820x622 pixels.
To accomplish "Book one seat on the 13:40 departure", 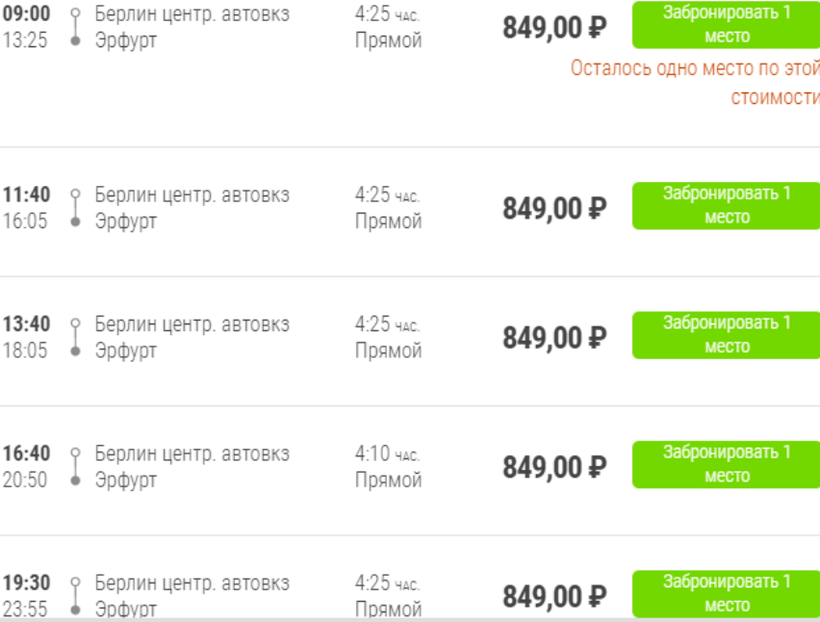I will click(x=726, y=335).
